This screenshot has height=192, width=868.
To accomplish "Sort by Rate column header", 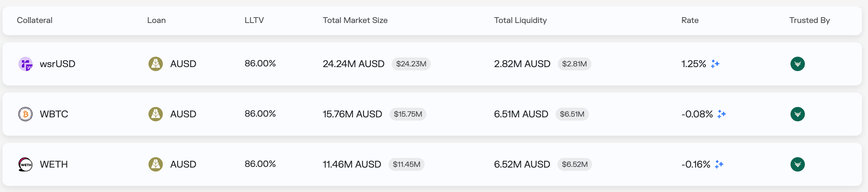I will click(x=690, y=20).
